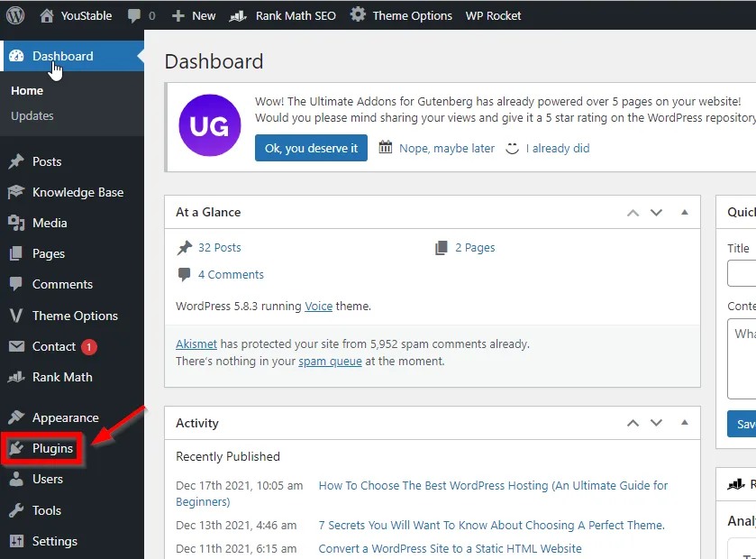
Task: Click the Pages icon in sidebar
Action: (16, 253)
